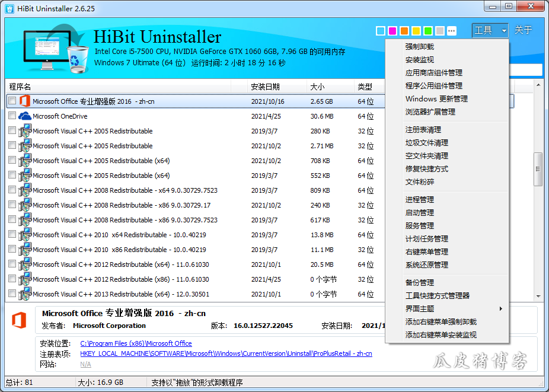549x392 pixels.
Task: Open more theme colors ellipsis button
Action: (452, 31)
